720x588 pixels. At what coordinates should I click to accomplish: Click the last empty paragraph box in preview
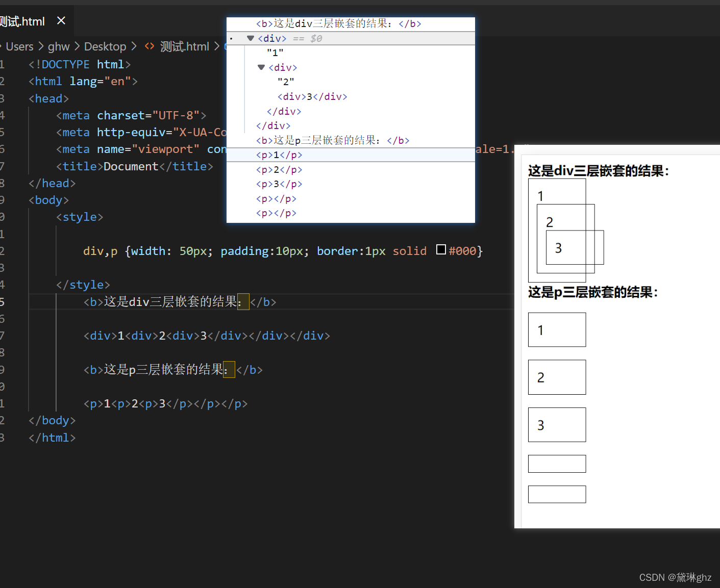pos(557,494)
